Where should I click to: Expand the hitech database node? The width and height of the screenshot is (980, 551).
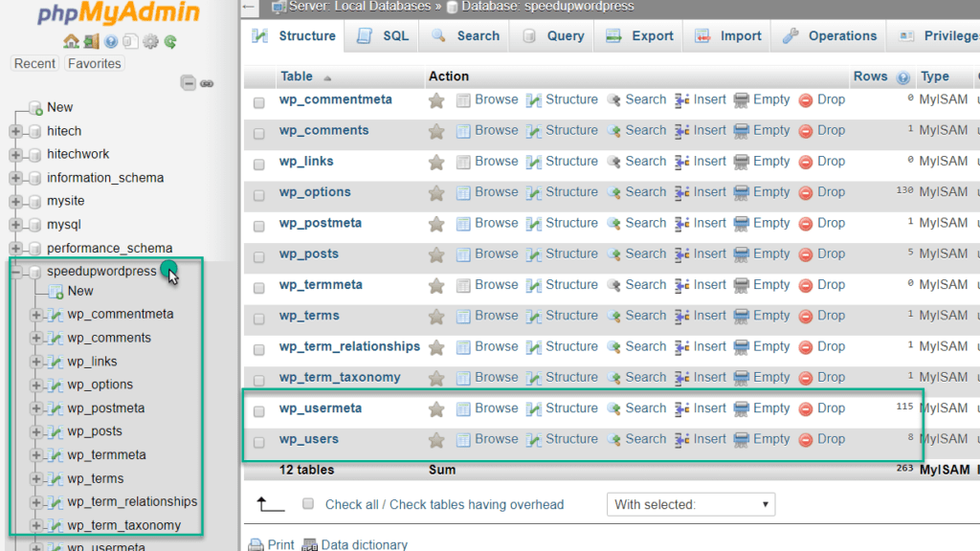pyautogui.click(x=15, y=131)
